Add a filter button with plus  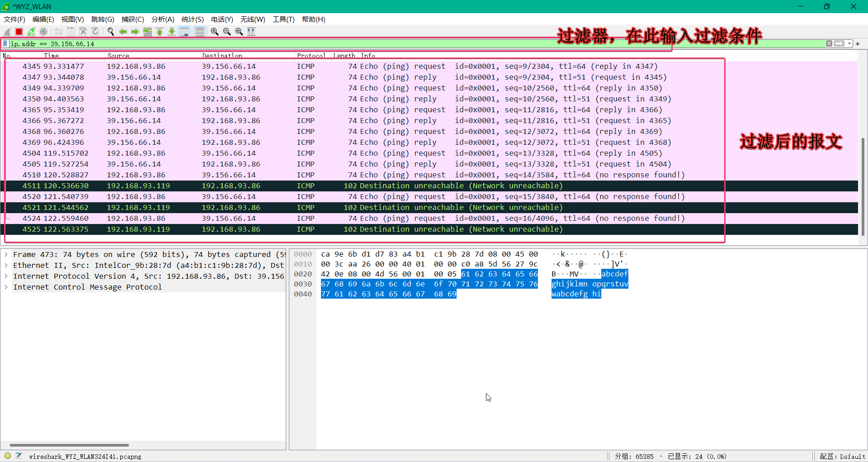pos(858,44)
